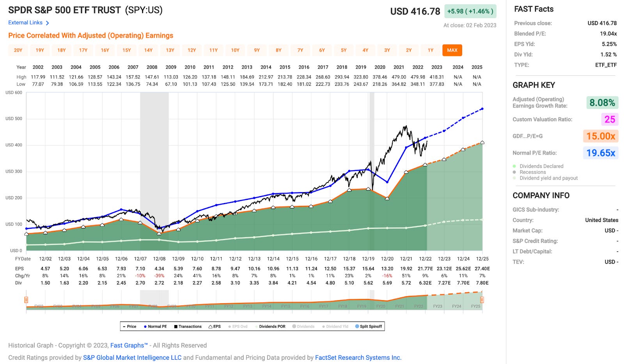Toggle the Normal PE legend entry
This screenshot has height=364, width=624.
(155, 327)
